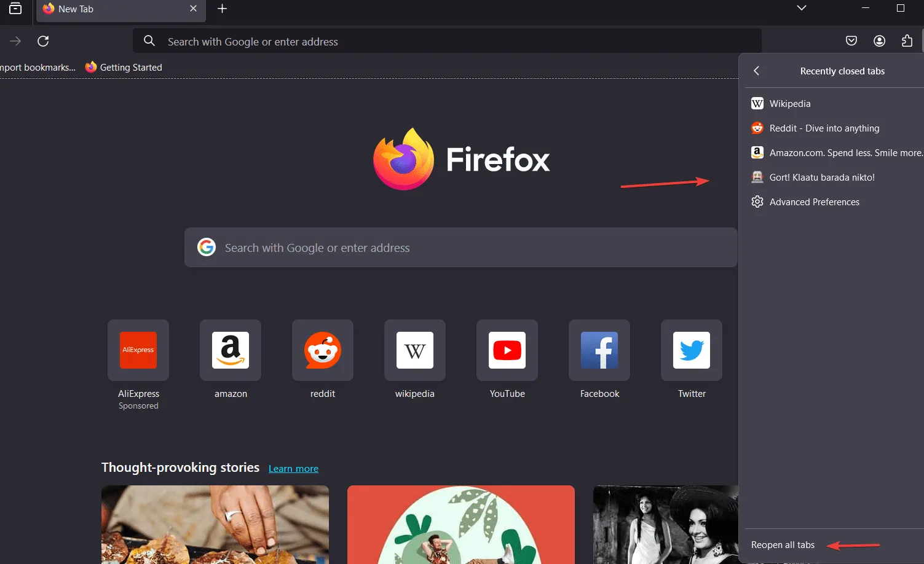924x564 pixels.
Task: Minimize the Firefox window
Action: click(x=866, y=8)
